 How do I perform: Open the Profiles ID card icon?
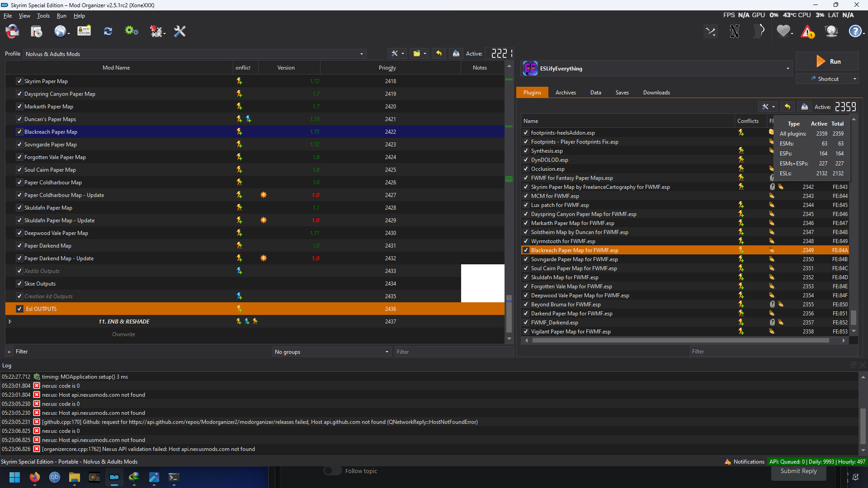[84, 31]
